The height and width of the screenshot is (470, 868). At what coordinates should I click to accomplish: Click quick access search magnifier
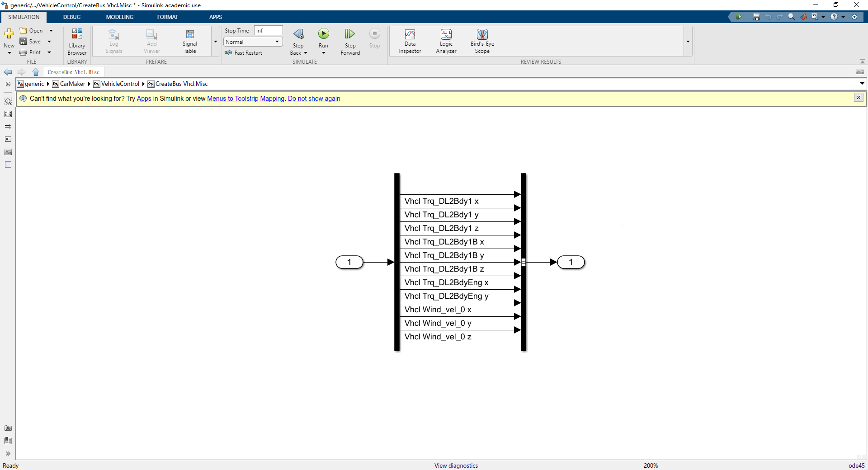792,17
